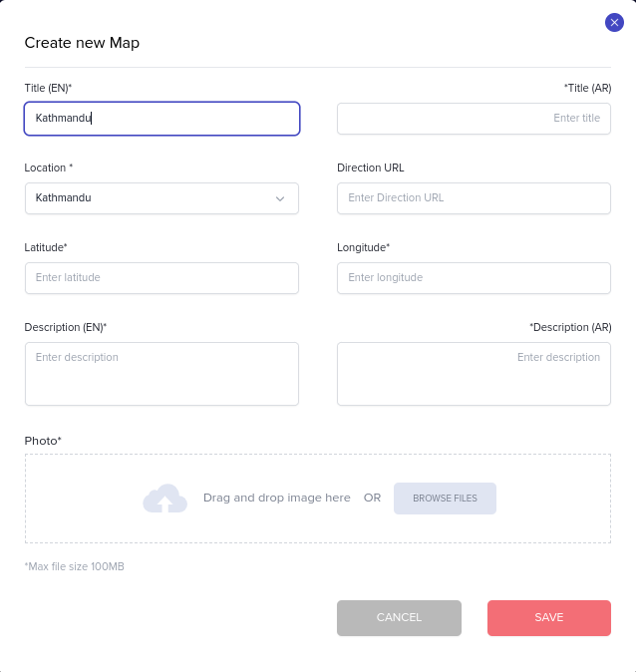
Task: Click the "OR" text in the photo drop zone
Action: [x=372, y=498]
